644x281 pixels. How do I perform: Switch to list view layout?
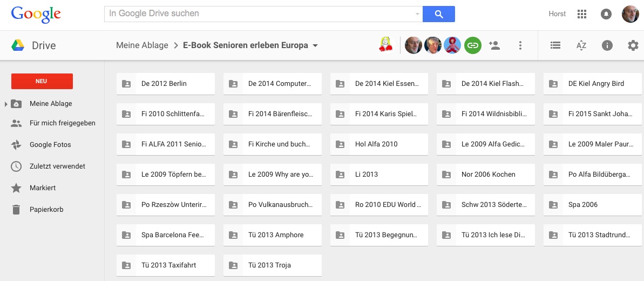pos(555,45)
